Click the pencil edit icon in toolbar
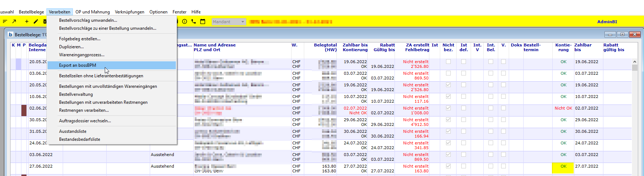The width and height of the screenshot is (644, 176). point(36,22)
